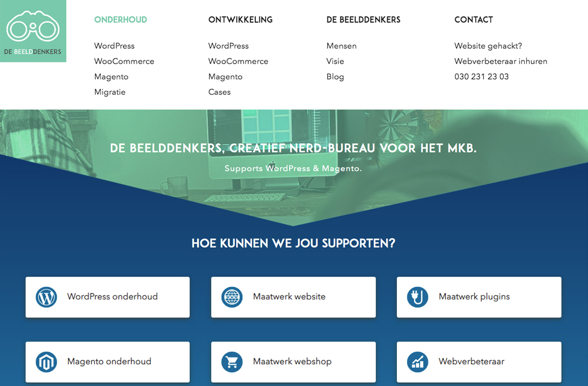Open the Onderhoud menu heading
The width and height of the screenshot is (588, 386).
tap(120, 20)
